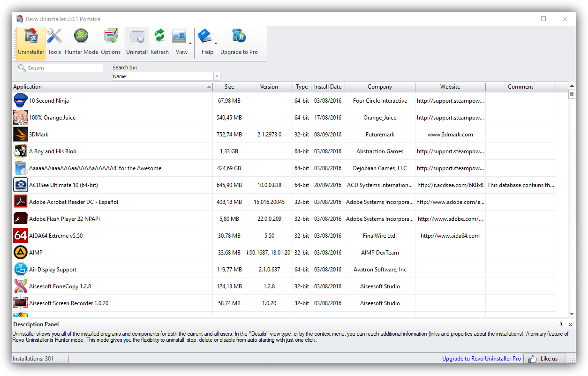Sort by the Type column header

point(302,87)
